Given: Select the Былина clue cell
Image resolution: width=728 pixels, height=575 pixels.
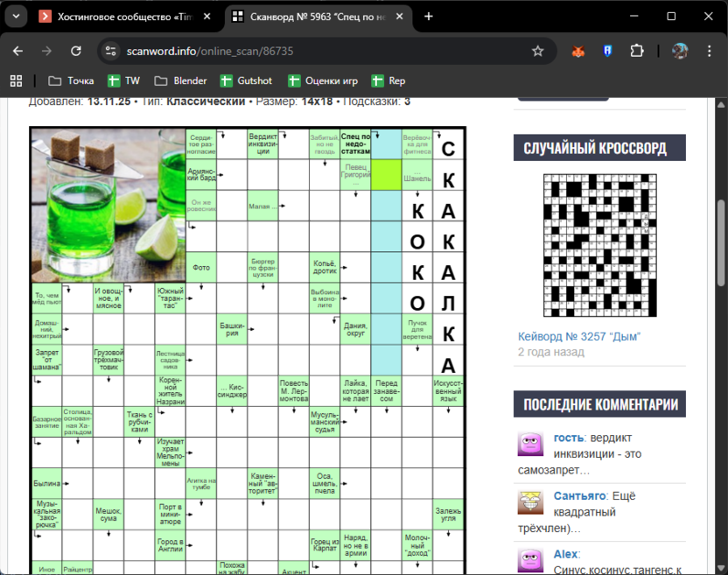Looking at the screenshot, I should coord(46,483).
